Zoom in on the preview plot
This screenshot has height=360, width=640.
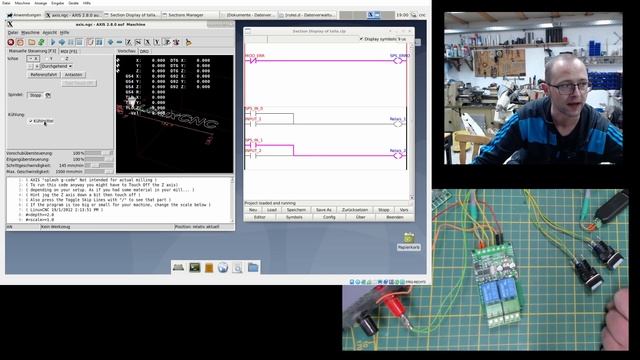tap(110, 42)
